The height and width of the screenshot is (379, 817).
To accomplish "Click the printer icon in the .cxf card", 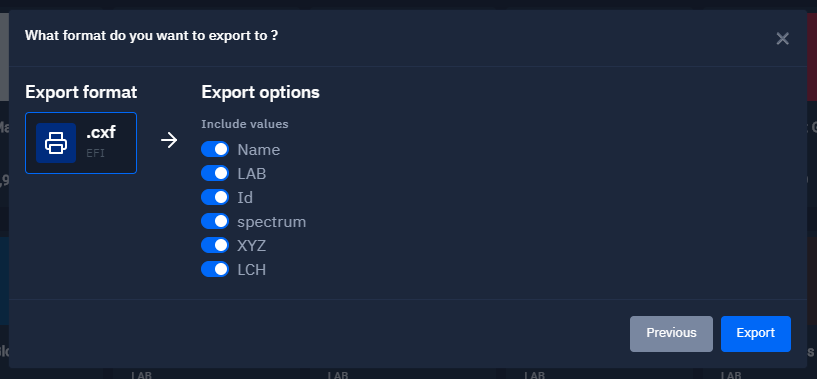I will pyautogui.click(x=56, y=143).
